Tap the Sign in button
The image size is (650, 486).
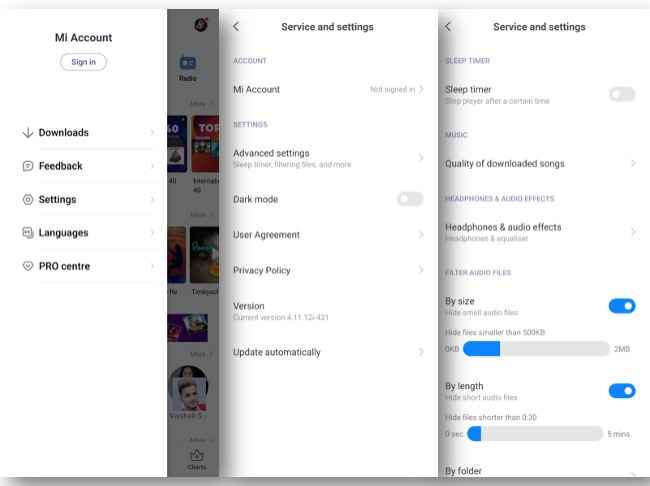tap(83, 62)
